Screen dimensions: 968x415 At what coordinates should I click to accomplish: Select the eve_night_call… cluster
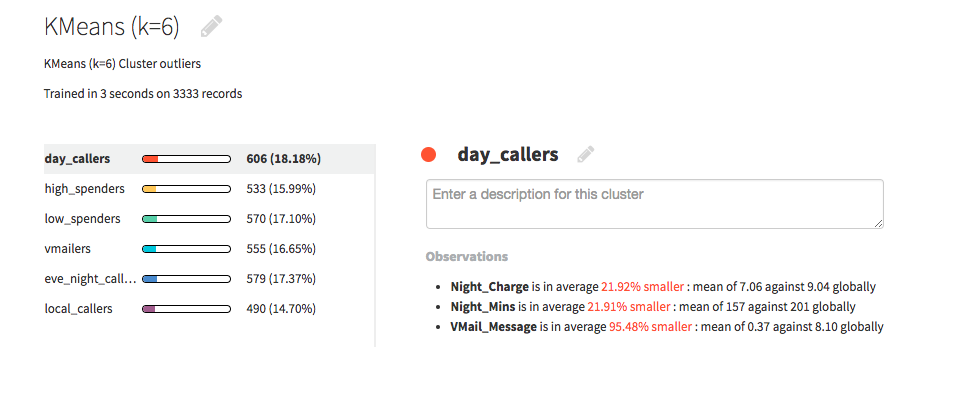209,279
